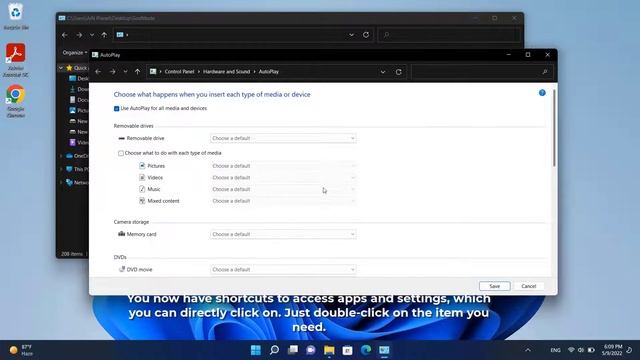Select OneDrive in the Explorer navigation pane
The image size is (640, 360).
[x=77, y=156]
